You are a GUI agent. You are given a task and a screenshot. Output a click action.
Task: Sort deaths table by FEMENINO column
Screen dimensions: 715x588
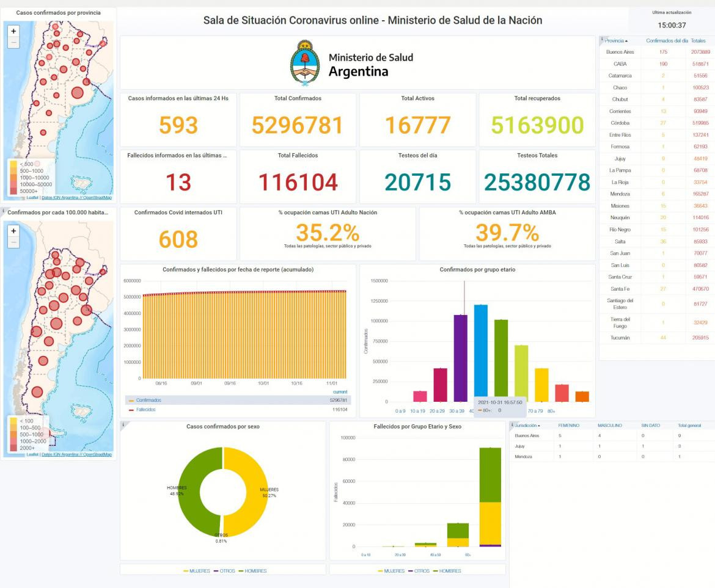(568, 426)
